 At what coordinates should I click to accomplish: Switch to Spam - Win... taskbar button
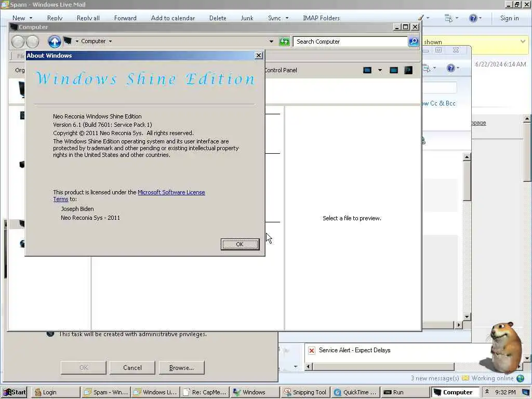pos(106,393)
